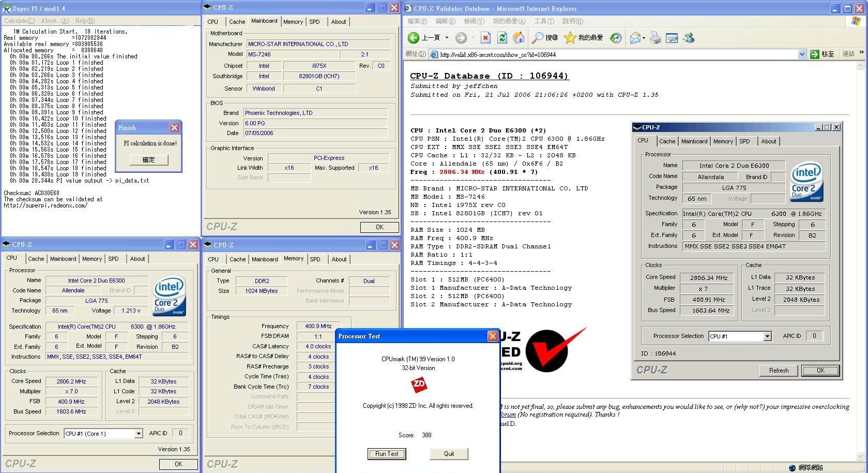The image size is (868, 473).
Task: Open the About menu in Super PI
Action: click(x=55, y=21)
